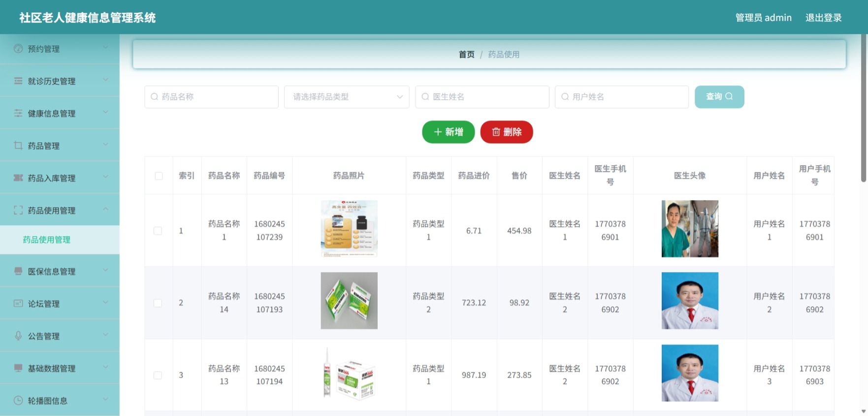Click the red 删除 button
This screenshot has height=416, width=868.
pos(507,132)
